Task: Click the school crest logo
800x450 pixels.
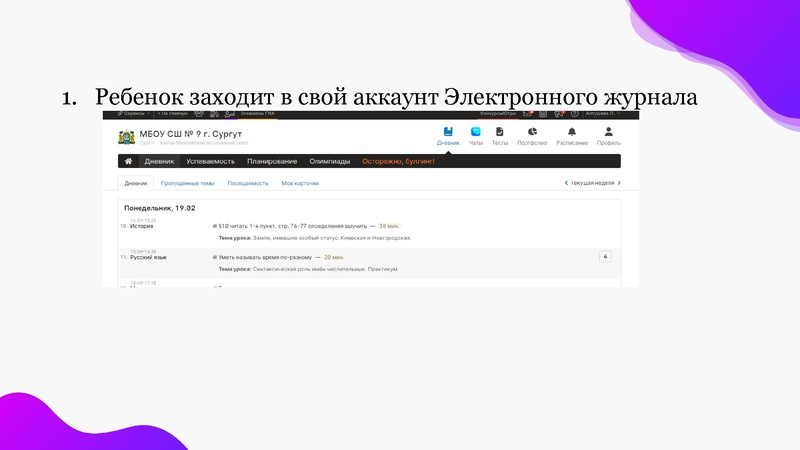Action: (127, 136)
